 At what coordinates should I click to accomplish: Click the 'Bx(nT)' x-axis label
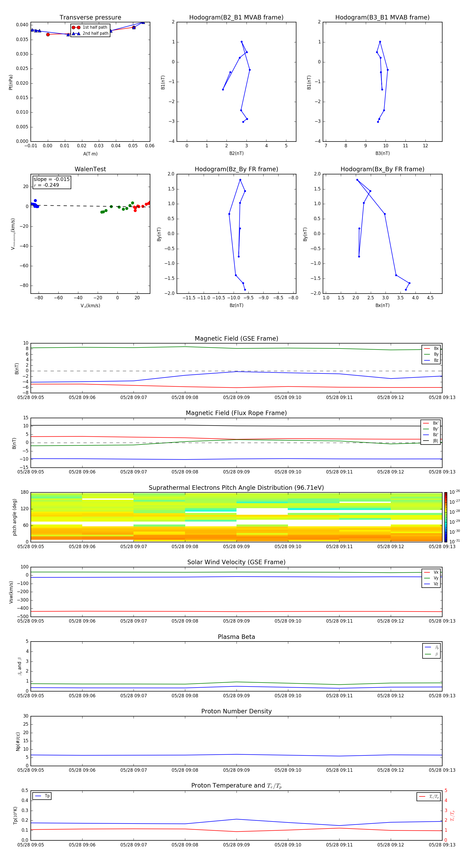click(x=382, y=305)
